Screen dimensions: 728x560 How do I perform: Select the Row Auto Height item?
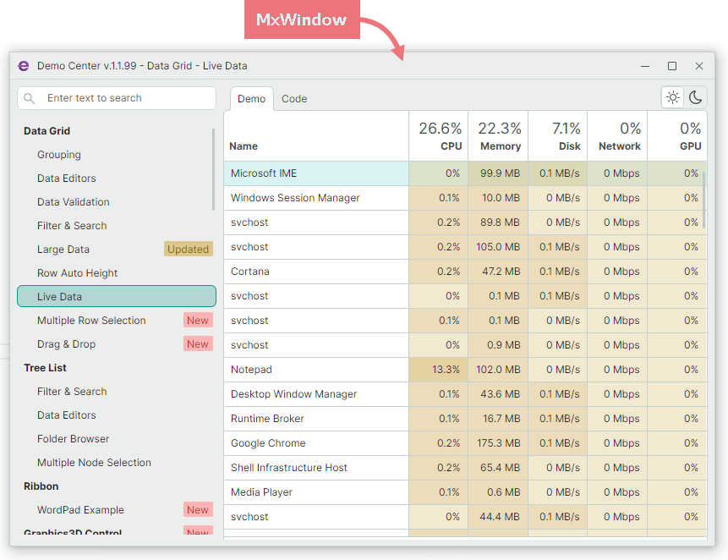[x=77, y=273]
